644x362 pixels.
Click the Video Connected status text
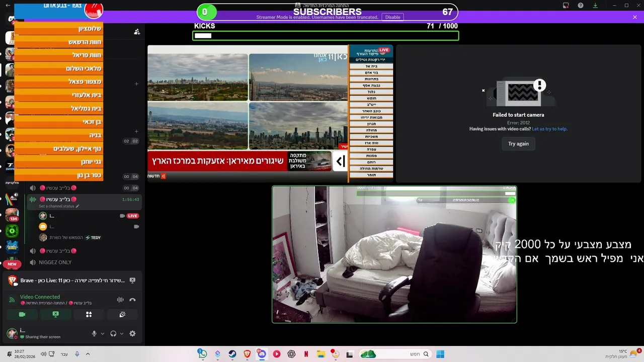click(40, 297)
